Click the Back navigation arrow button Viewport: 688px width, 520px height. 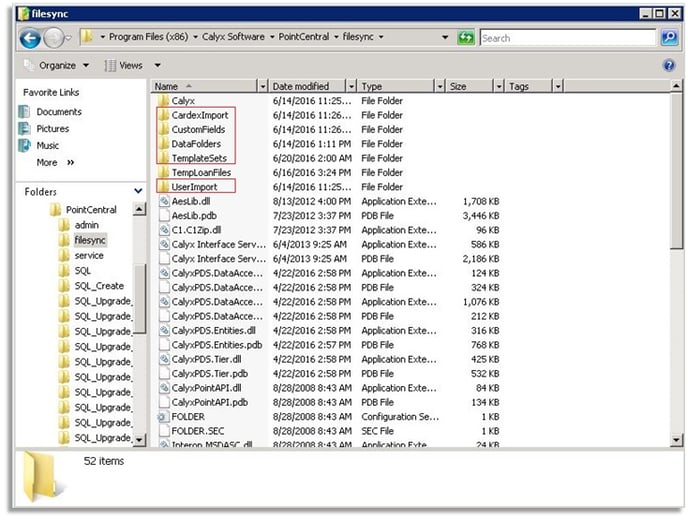coord(30,38)
